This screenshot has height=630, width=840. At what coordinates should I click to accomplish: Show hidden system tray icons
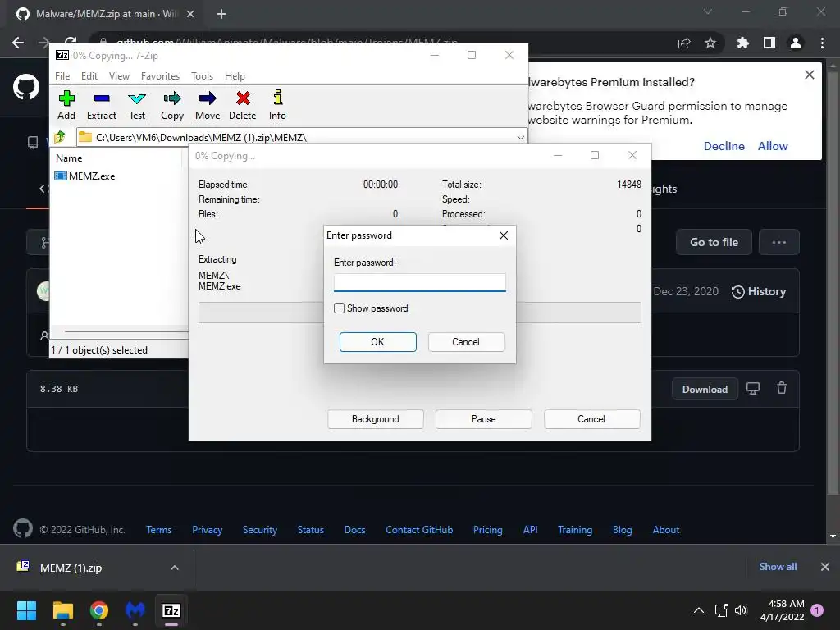[x=699, y=610]
